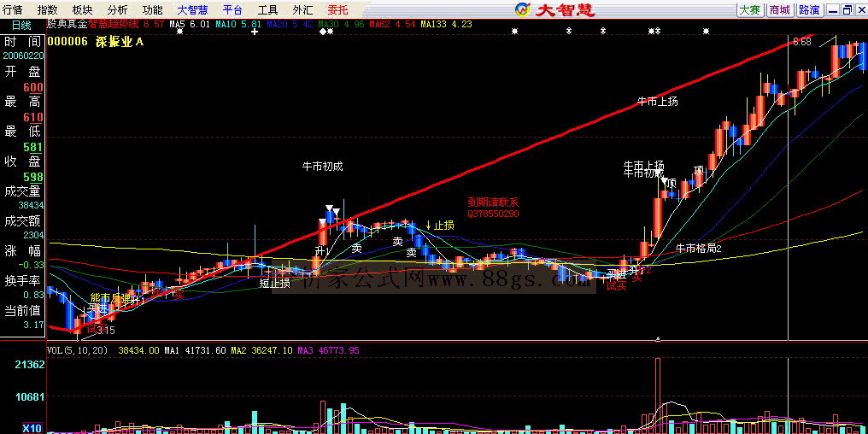Click the 开盘 price value 600
Viewport: 868px width, 434px height.
pyautogui.click(x=33, y=88)
